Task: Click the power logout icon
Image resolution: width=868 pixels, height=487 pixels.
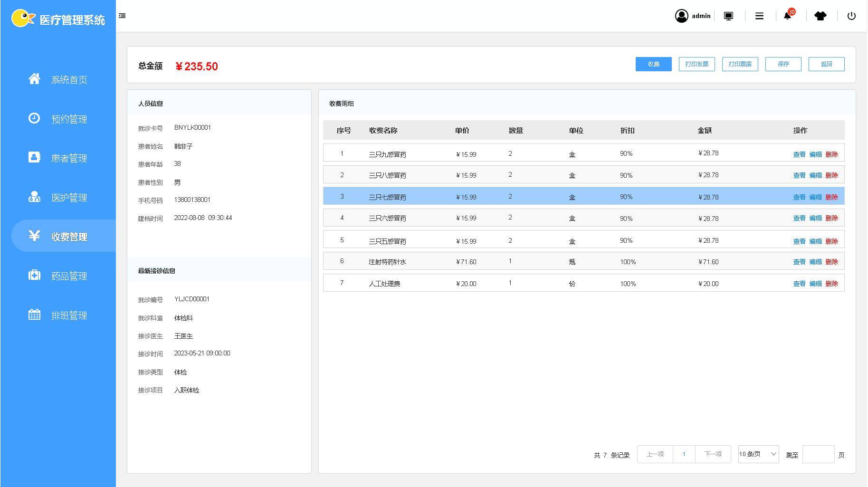Action: [x=851, y=16]
